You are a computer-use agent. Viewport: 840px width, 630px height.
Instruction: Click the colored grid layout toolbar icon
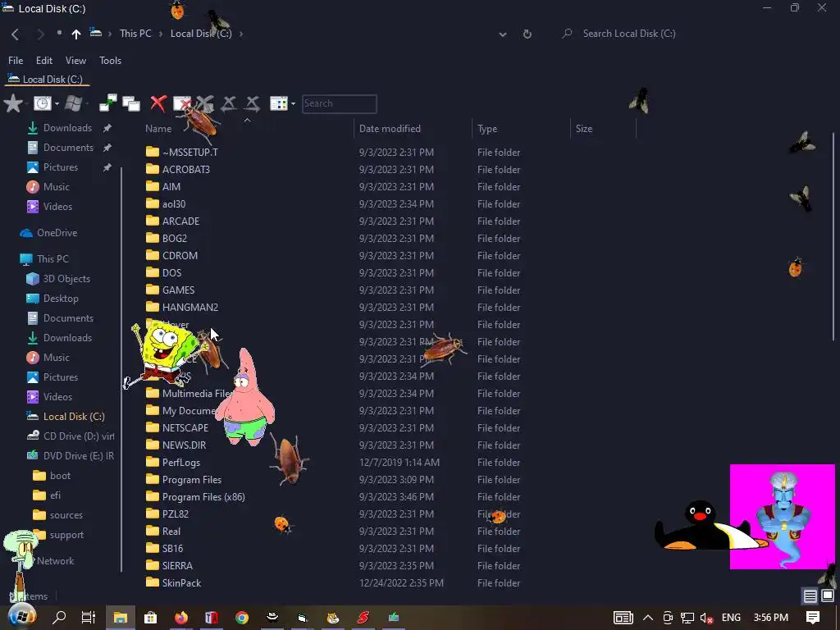pos(279,103)
